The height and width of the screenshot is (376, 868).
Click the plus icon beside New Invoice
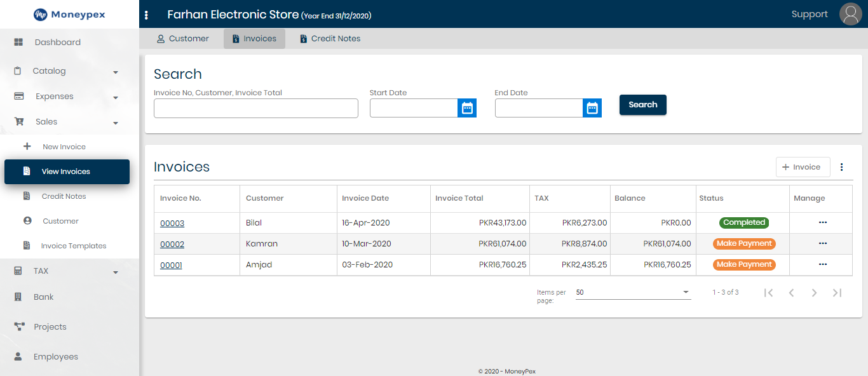tap(27, 146)
